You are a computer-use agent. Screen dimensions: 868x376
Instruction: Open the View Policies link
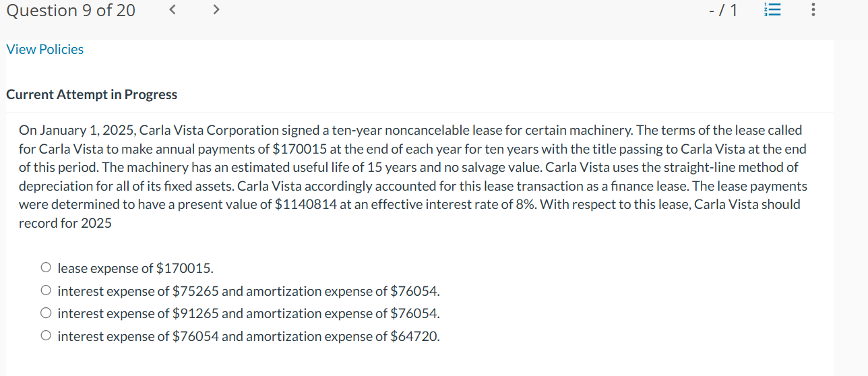click(x=45, y=49)
